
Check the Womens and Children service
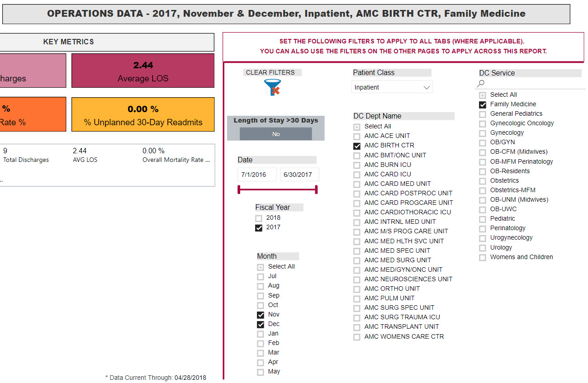click(483, 257)
